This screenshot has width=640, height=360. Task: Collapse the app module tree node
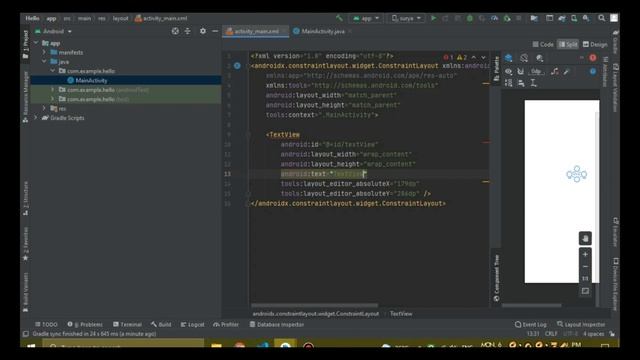pyautogui.click(x=36, y=43)
